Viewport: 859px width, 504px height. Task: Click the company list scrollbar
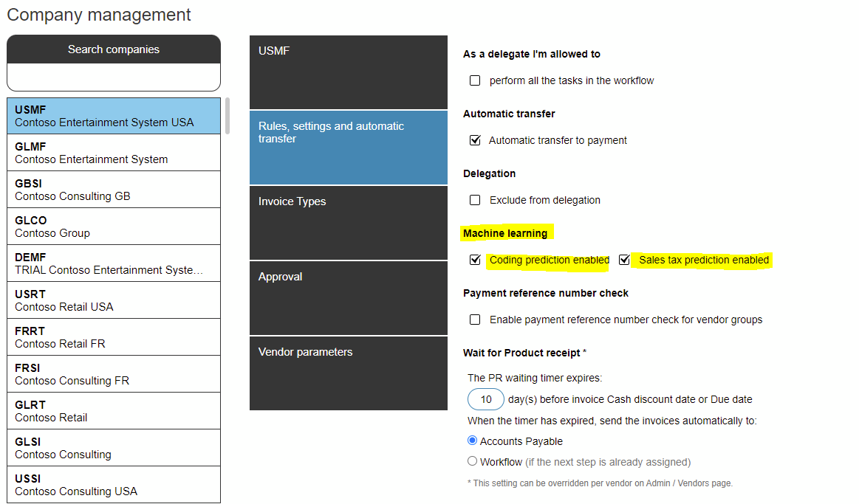pos(227,115)
